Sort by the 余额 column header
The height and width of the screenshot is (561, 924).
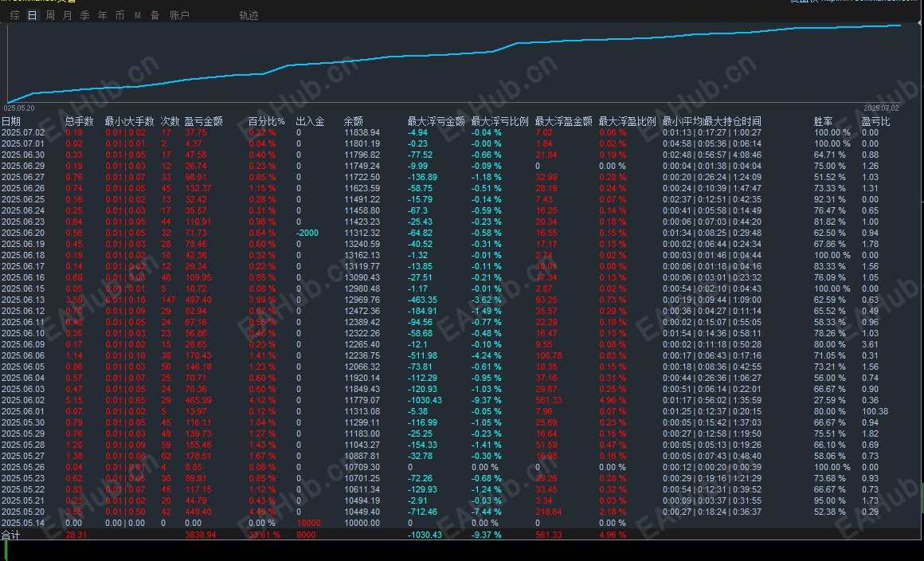coord(354,121)
